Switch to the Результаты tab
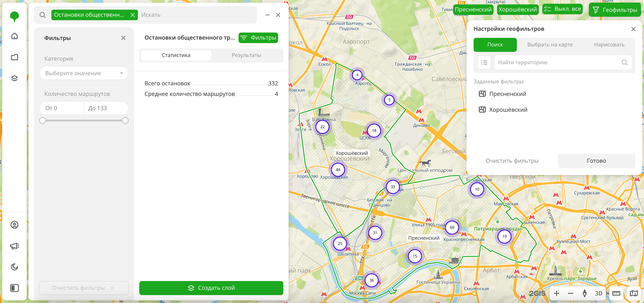The width and height of the screenshot is (644, 303). (246, 55)
